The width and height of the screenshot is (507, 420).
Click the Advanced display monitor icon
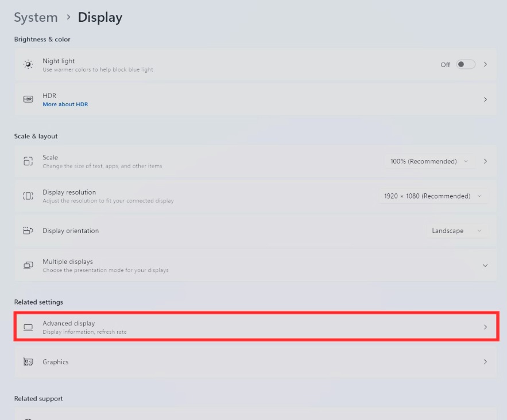pos(27,326)
